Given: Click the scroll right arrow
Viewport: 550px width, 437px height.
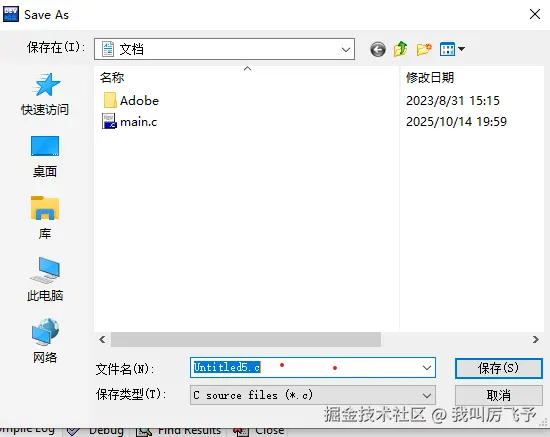Looking at the screenshot, I should (536, 339).
